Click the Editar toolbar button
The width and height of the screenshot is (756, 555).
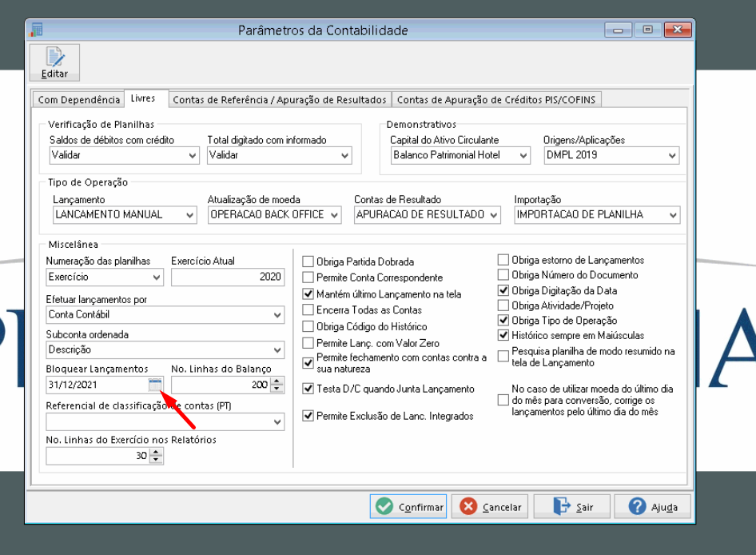coord(54,62)
